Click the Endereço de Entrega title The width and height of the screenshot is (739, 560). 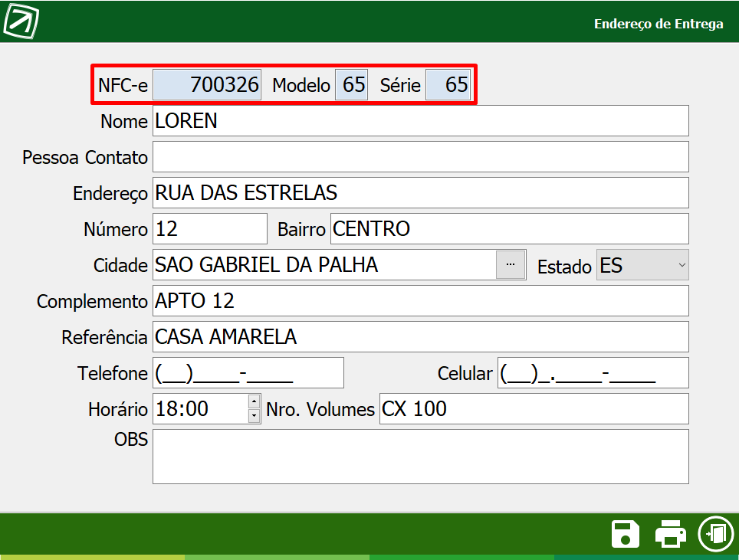[x=659, y=24]
